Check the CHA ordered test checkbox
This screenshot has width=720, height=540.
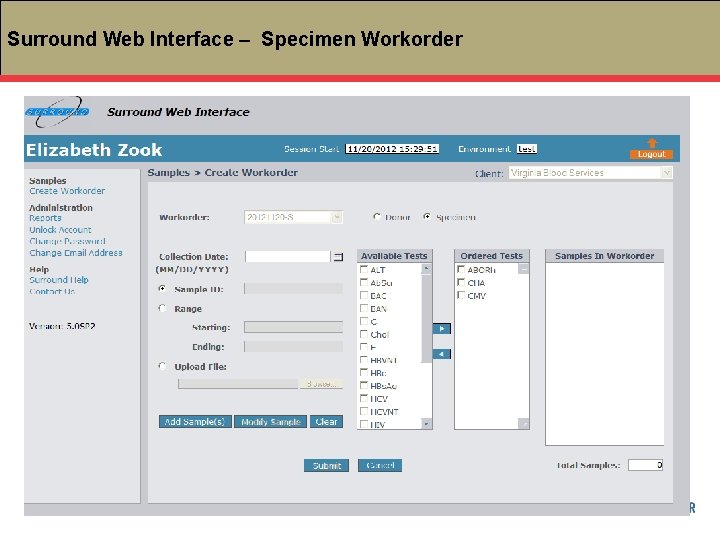[x=461, y=282]
